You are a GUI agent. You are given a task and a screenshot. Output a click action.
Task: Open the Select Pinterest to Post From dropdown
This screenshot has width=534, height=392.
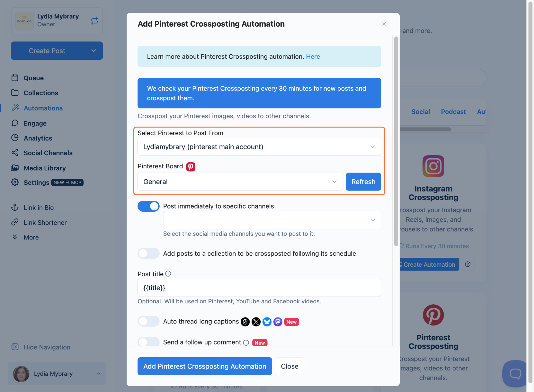point(259,147)
